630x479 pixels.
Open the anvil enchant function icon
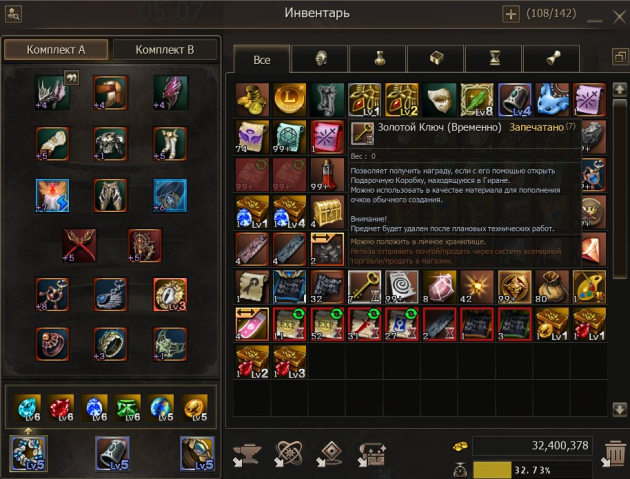point(246,454)
